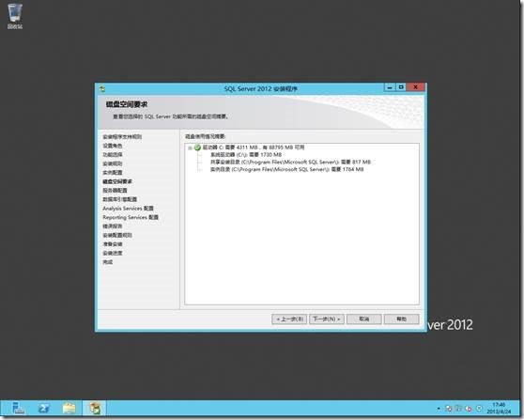Image resolution: width=524 pixels, height=420 pixels.
Task: Select the instance directory 1764 MB row
Action: (286, 169)
